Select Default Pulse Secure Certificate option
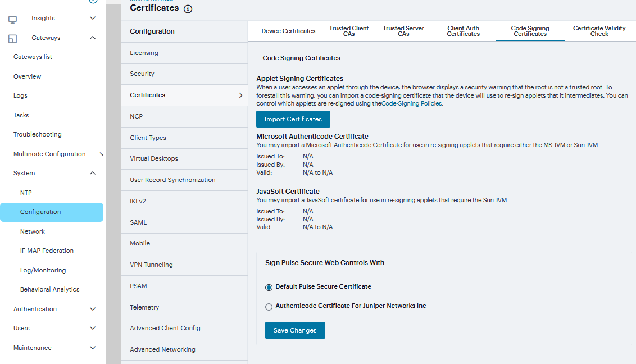Screen dimensions: 636x364 pyautogui.click(x=269, y=287)
